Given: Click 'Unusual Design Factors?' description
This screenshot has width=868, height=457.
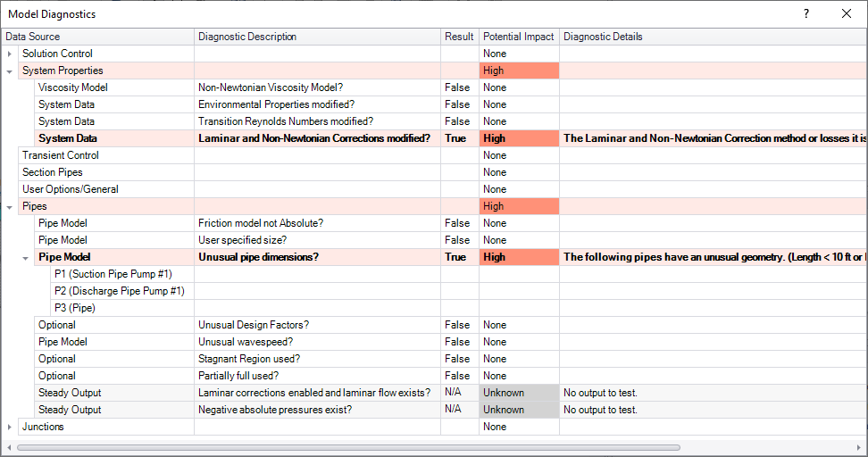Looking at the screenshot, I should 254,325.
